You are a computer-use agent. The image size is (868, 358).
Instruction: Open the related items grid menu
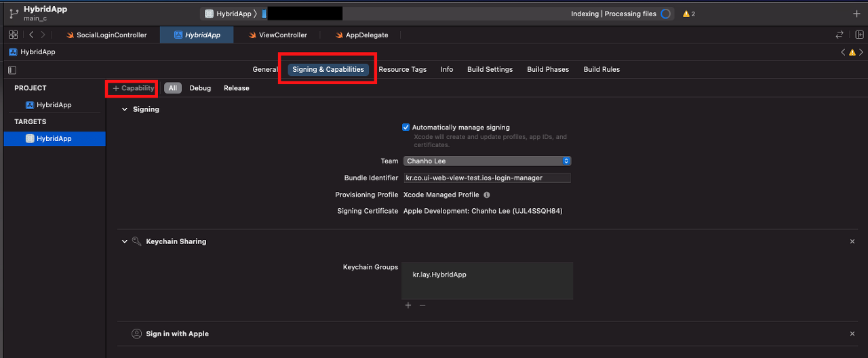click(x=14, y=35)
